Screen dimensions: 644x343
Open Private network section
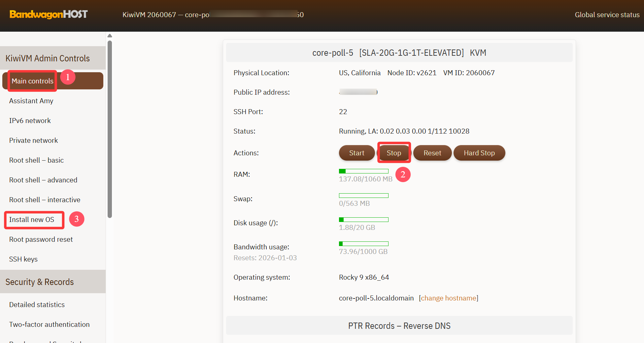[x=33, y=140]
